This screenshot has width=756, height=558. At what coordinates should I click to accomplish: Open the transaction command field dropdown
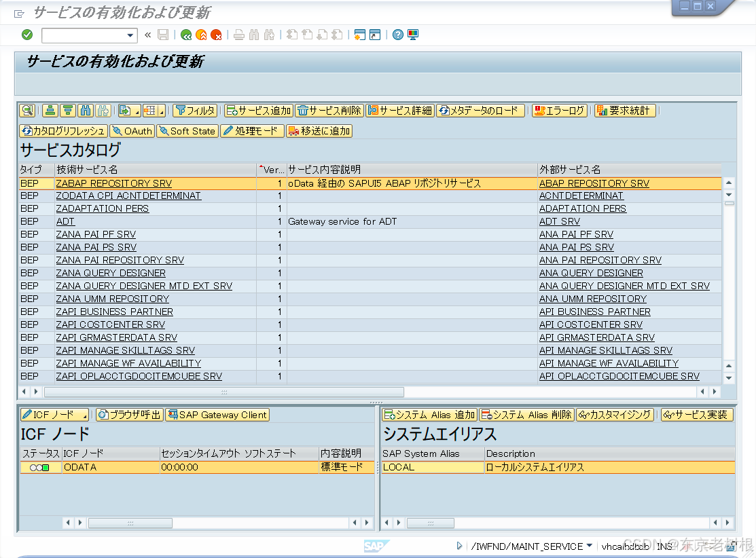pyautogui.click(x=130, y=35)
